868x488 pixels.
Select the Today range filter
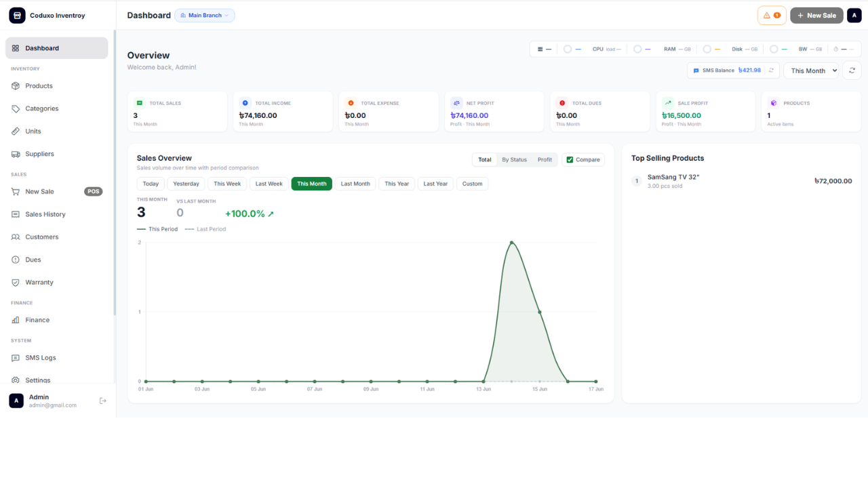[x=151, y=184]
